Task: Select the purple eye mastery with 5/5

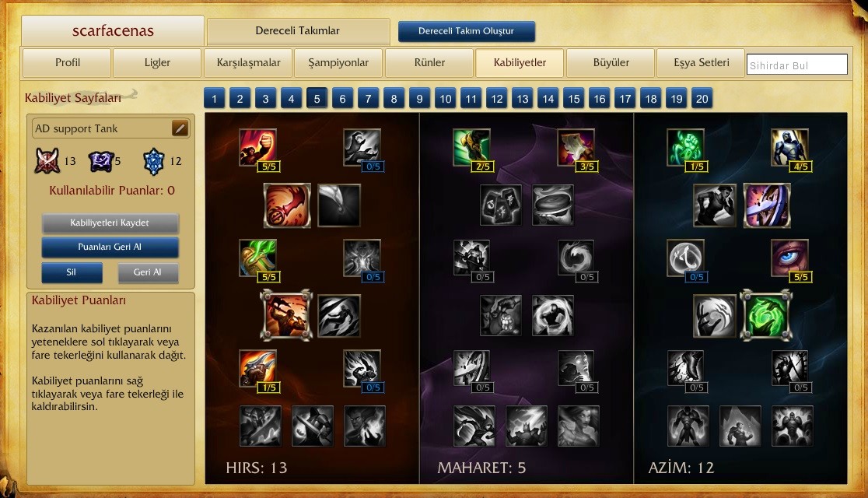Action: [789, 258]
